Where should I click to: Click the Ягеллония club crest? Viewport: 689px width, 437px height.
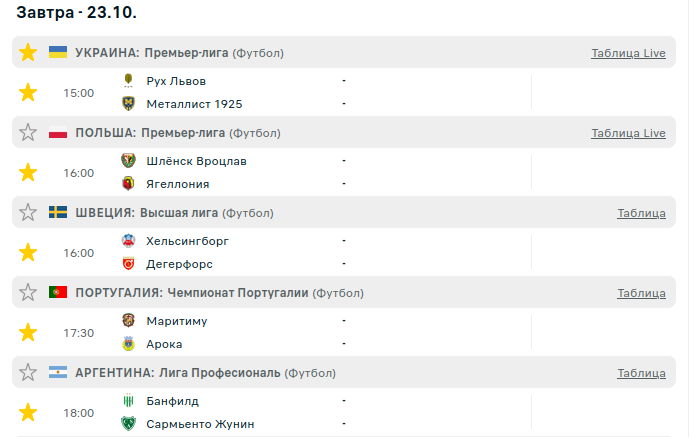pyautogui.click(x=128, y=183)
